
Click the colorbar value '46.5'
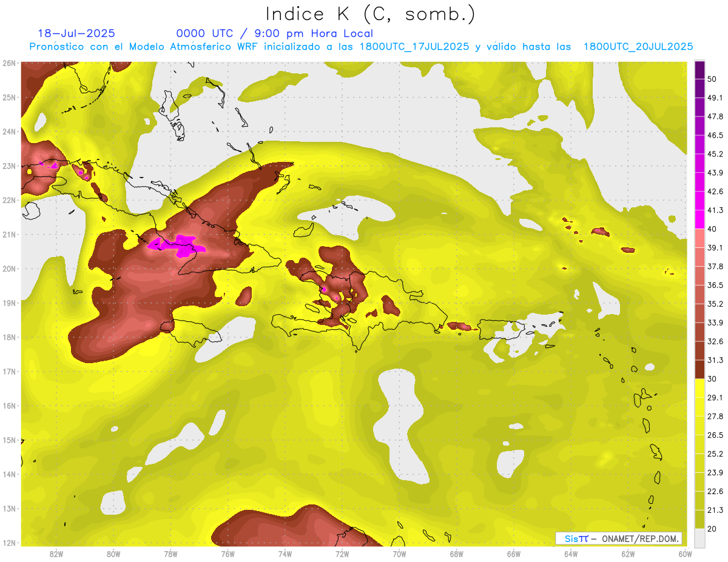(715, 135)
